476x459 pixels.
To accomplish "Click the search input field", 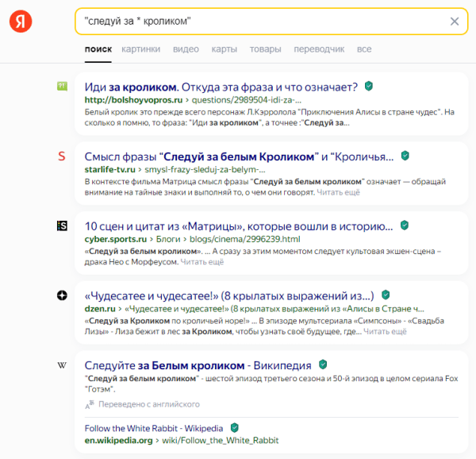I will [254, 21].
